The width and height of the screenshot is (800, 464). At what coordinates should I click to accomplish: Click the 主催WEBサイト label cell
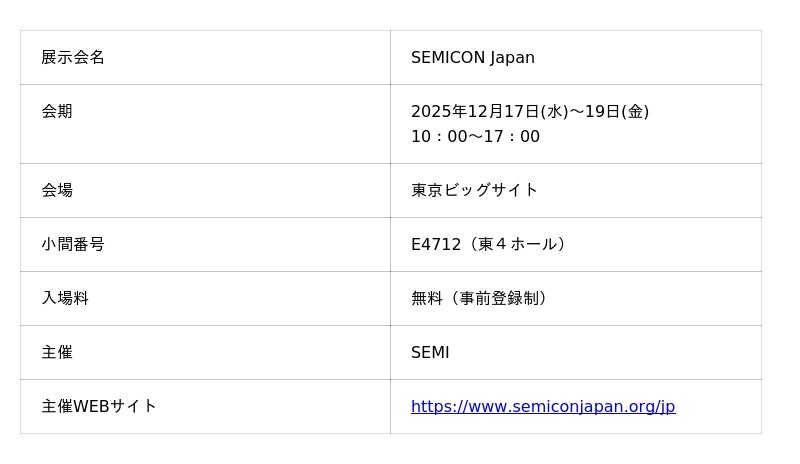click(x=99, y=407)
